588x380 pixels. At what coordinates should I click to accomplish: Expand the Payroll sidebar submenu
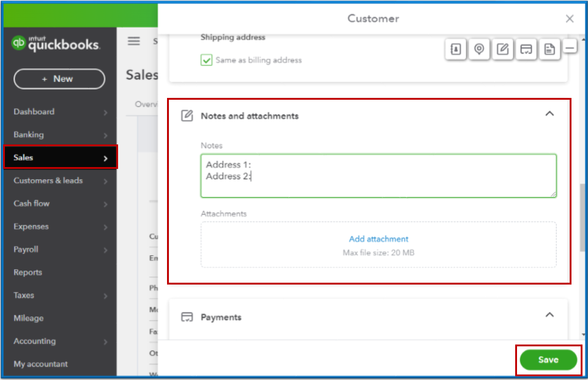pos(105,250)
